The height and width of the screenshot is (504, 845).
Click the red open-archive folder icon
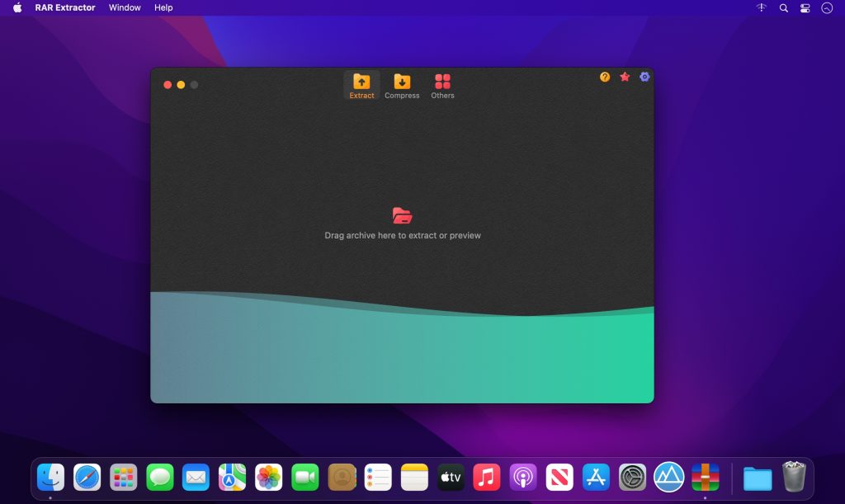point(402,215)
